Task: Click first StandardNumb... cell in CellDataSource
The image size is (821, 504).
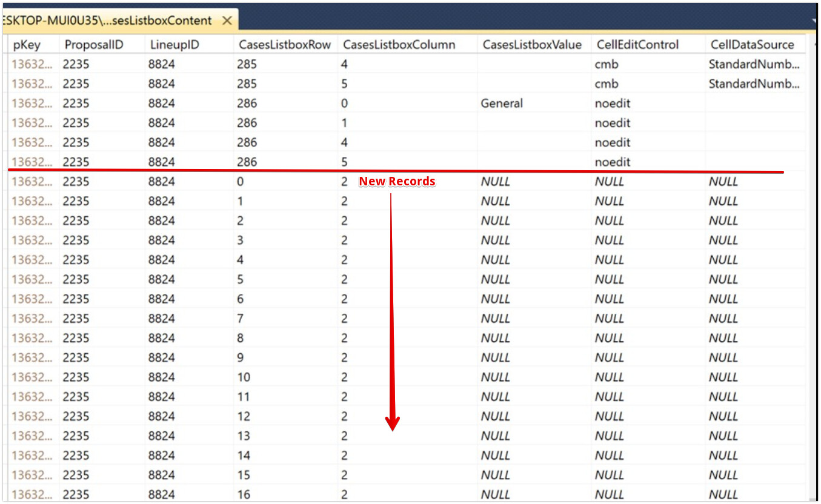Action: pyautogui.click(x=754, y=64)
